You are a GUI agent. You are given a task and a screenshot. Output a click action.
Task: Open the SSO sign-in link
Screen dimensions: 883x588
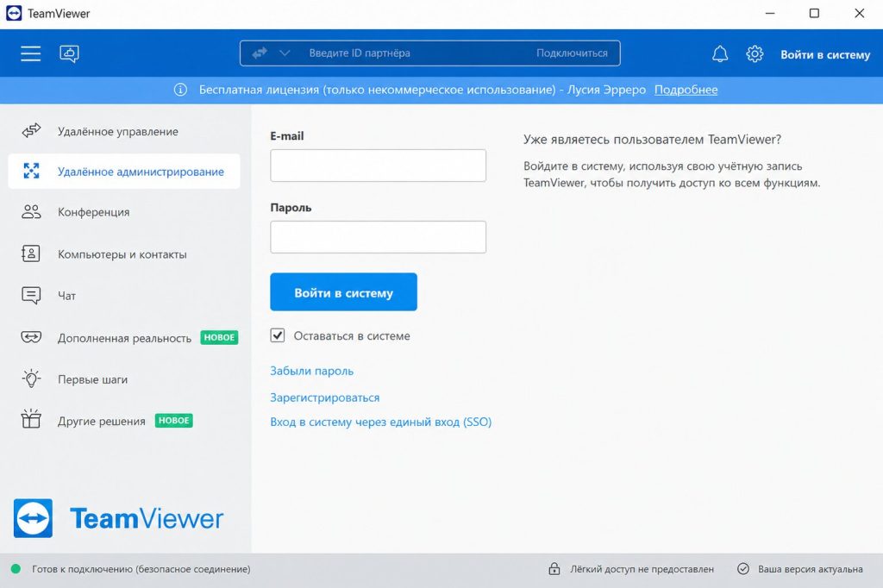pyautogui.click(x=380, y=422)
